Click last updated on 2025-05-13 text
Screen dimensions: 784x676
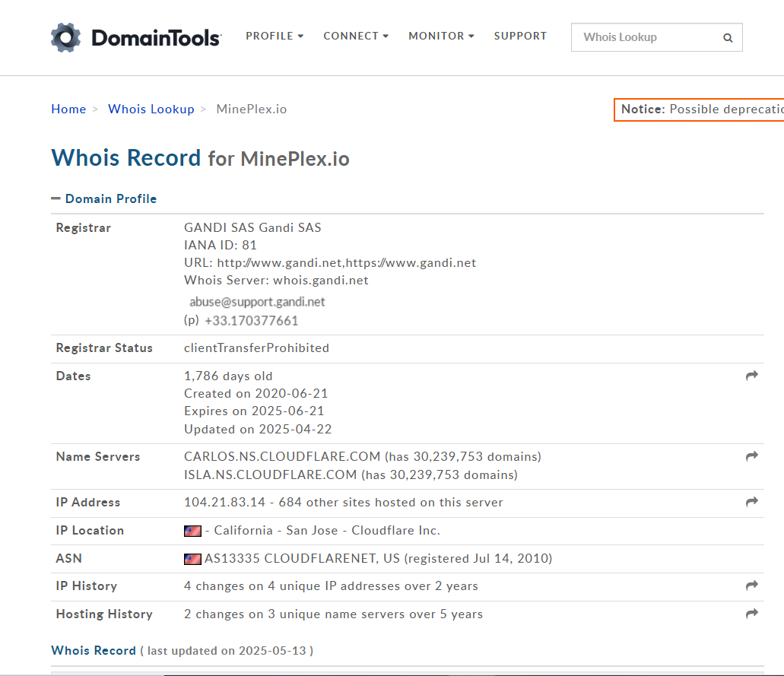pyautogui.click(x=227, y=650)
